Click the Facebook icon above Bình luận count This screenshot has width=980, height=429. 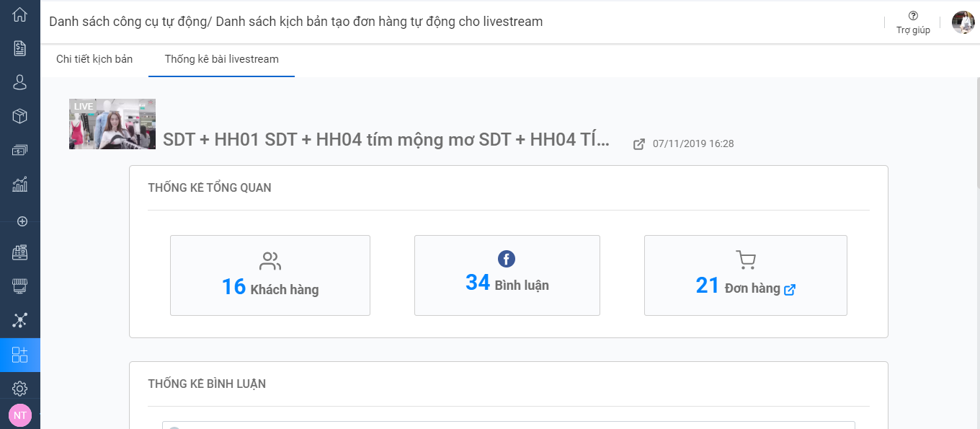coord(507,259)
